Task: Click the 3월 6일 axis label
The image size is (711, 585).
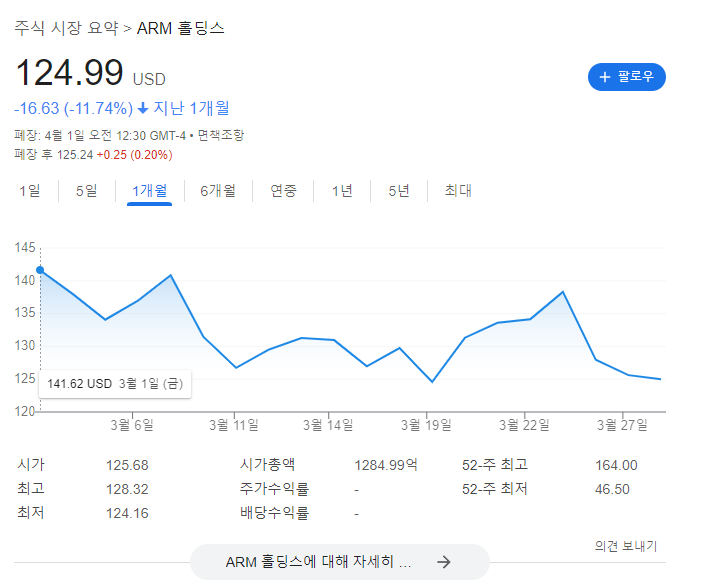Action: pyautogui.click(x=132, y=425)
